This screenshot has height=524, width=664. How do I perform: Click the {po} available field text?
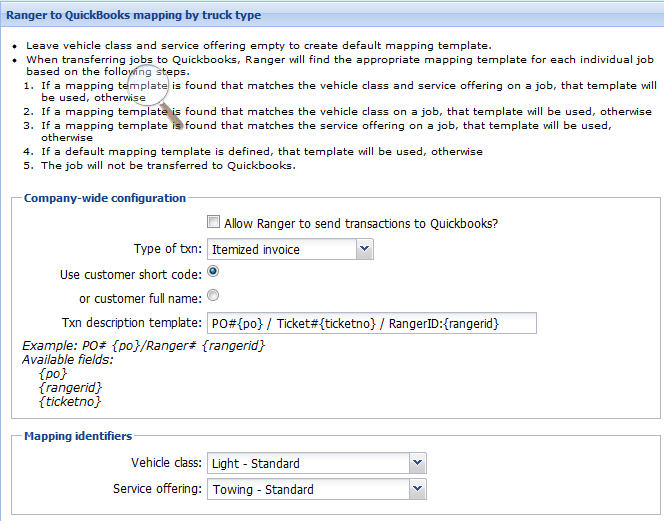click(49, 373)
